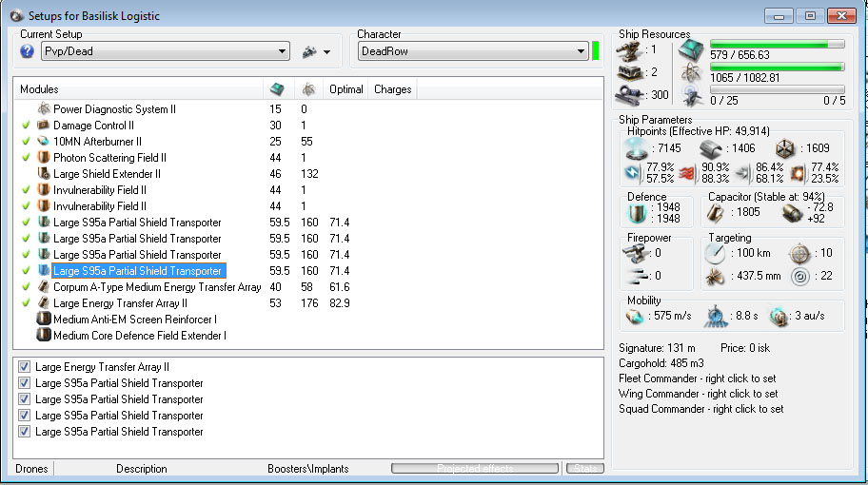Click the Defence shield icon
The width and height of the screenshot is (868, 485).
coord(637,213)
